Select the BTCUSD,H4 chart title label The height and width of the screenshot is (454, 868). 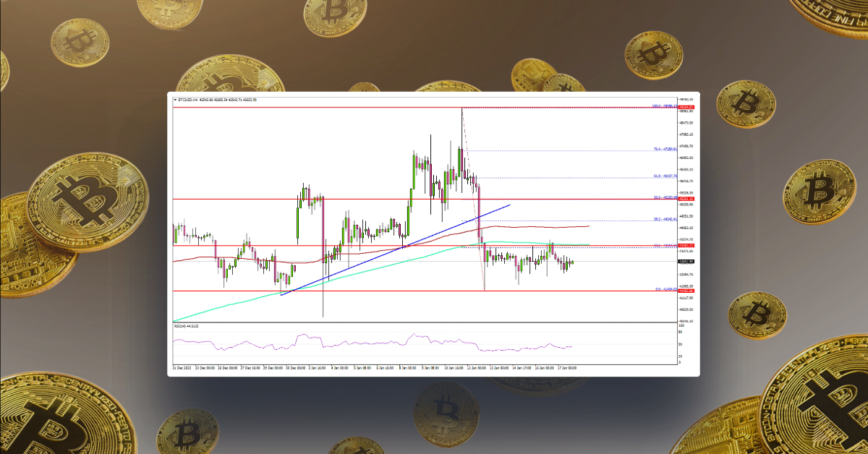point(190,100)
